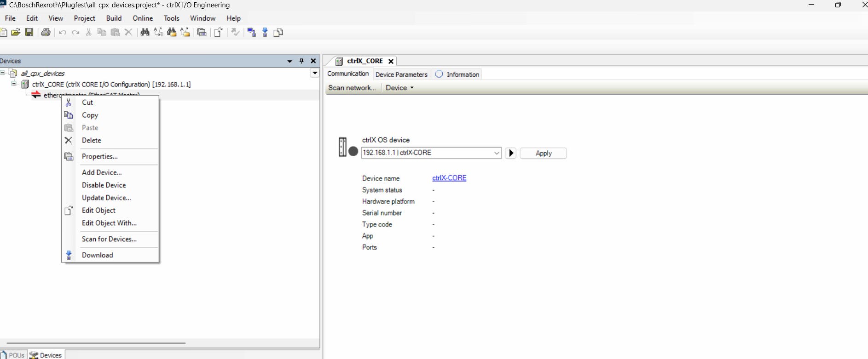Collapse the ctrlX_CORE tree node
This screenshot has width=868, height=359.
tap(14, 84)
